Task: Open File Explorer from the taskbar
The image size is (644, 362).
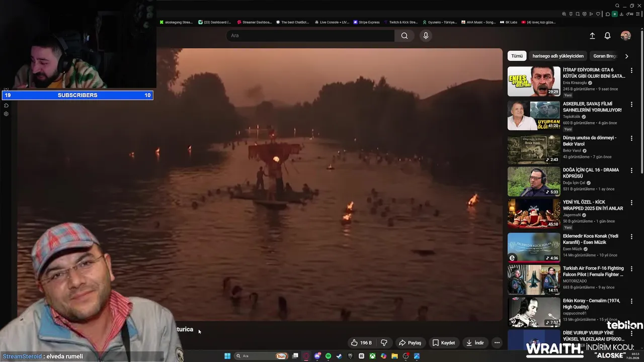Action: pyautogui.click(x=394, y=356)
